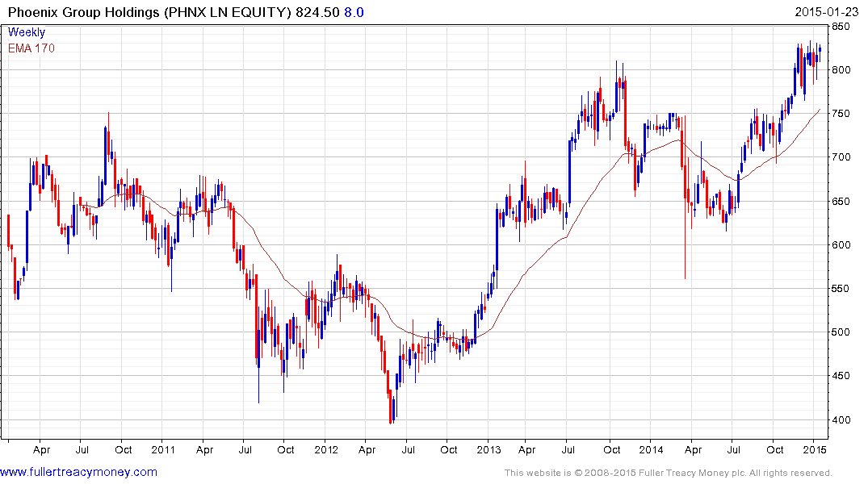The height and width of the screenshot is (484, 868).
Task: Click the date 2015-01-23
Action: click(827, 12)
